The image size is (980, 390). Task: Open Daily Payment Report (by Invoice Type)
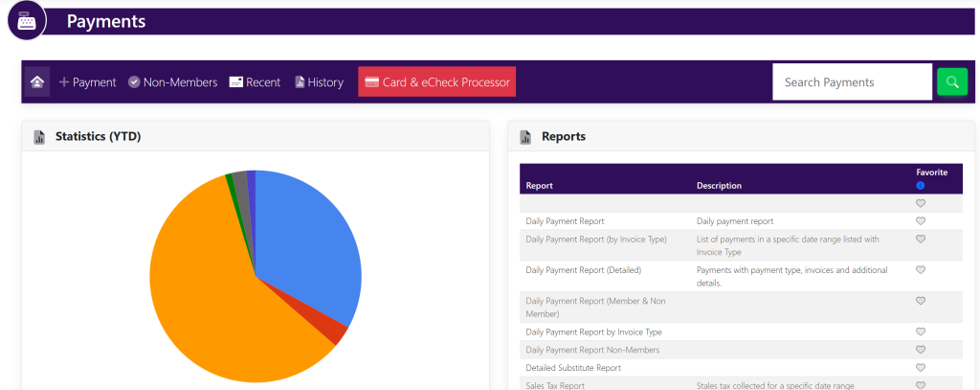click(x=596, y=239)
